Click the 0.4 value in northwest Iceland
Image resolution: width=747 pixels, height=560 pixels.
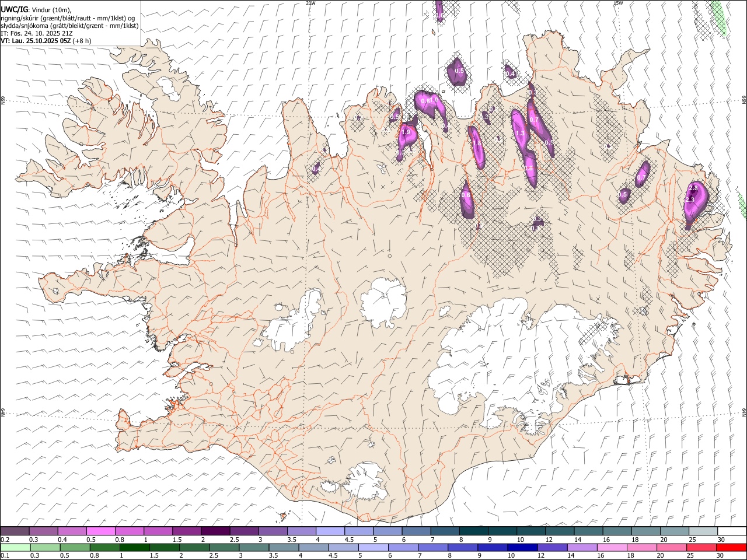(x=315, y=169)
